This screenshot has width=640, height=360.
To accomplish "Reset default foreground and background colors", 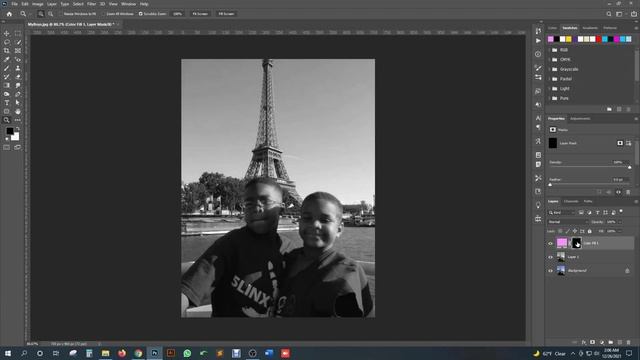I will click(7, 139).
